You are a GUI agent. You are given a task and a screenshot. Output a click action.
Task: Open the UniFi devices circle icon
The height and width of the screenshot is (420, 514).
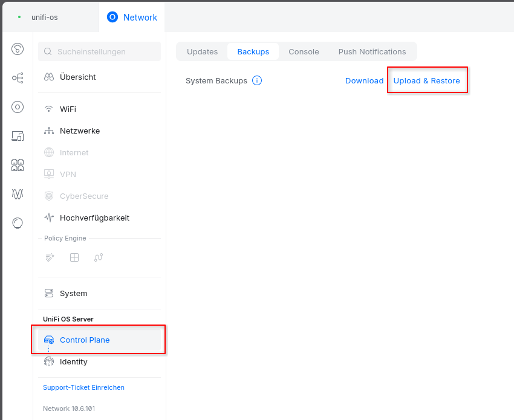click(x=18, y=107)
